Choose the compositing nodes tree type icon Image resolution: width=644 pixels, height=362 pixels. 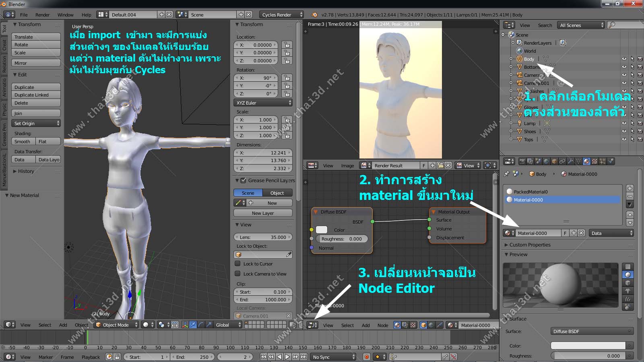[x=405, y=325]
